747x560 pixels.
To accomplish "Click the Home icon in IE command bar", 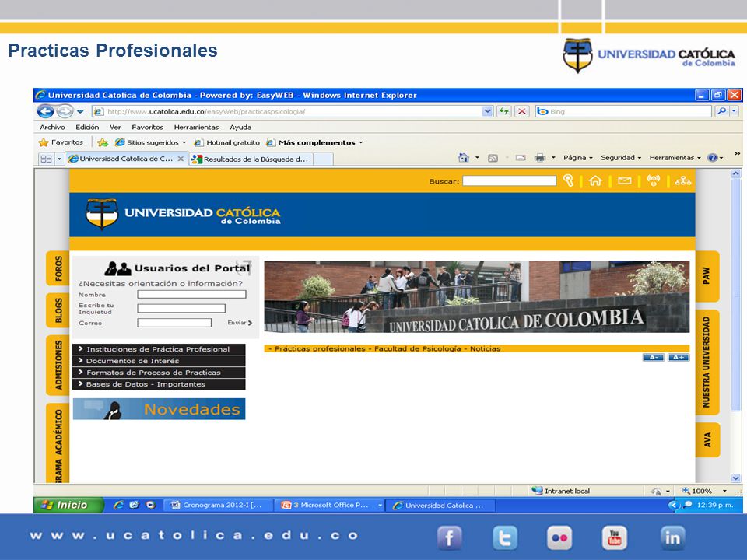I will [463, 158].
